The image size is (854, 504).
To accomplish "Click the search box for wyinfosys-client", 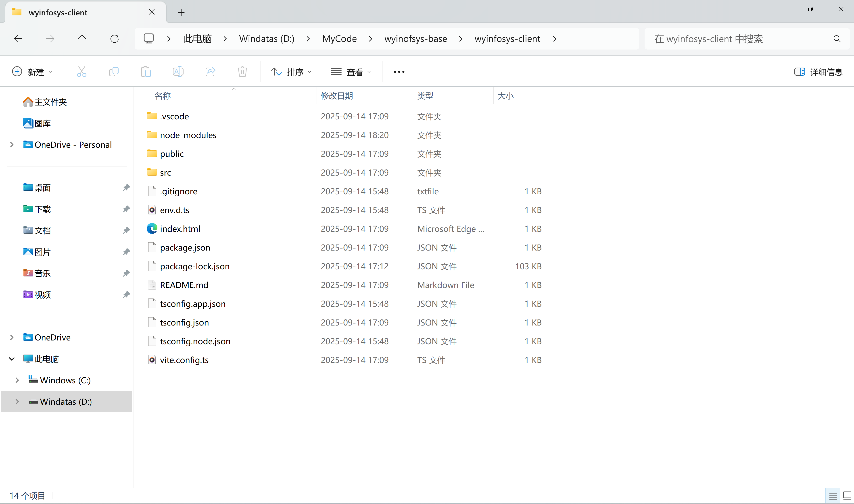I will (x=741, y=39).
